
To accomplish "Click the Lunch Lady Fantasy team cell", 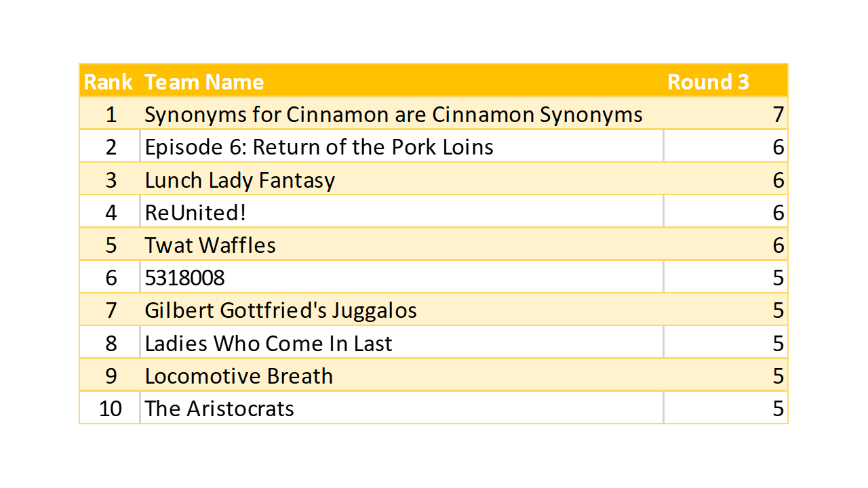I will (239, 180).
